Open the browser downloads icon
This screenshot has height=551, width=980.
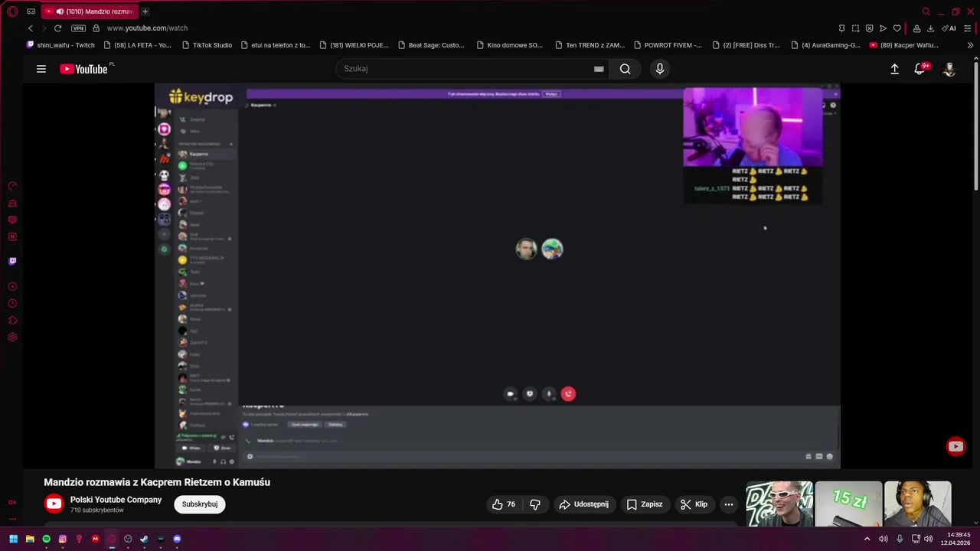(x=930, y=28)
